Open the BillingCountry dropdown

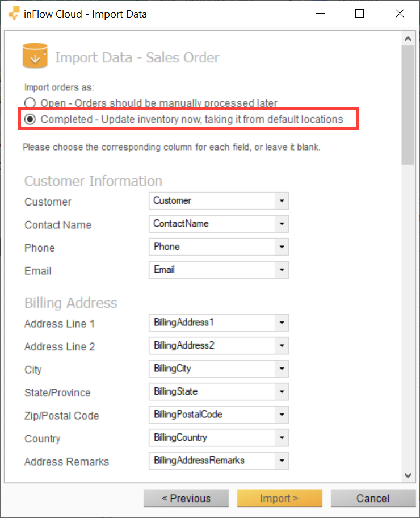(282, 437)
